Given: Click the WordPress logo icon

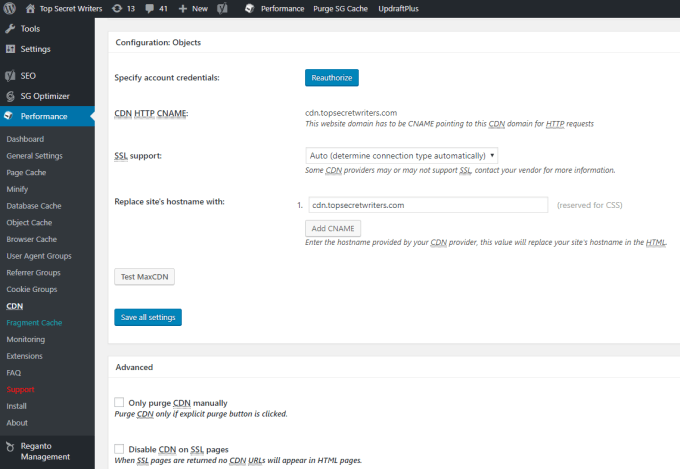Looking at the screenshot, I should 10,8.
